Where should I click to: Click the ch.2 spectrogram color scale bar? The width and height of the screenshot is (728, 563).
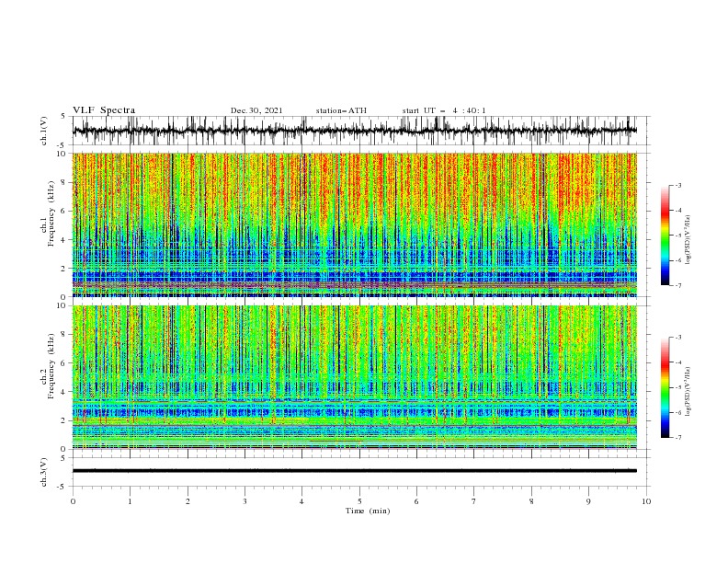[x=665, y=387]
